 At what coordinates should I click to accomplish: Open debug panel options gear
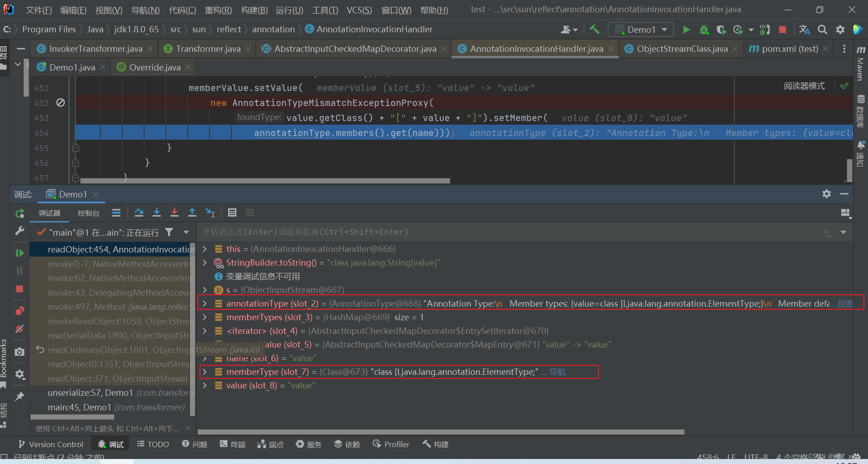pyautogui.click(x=827, y=194)
